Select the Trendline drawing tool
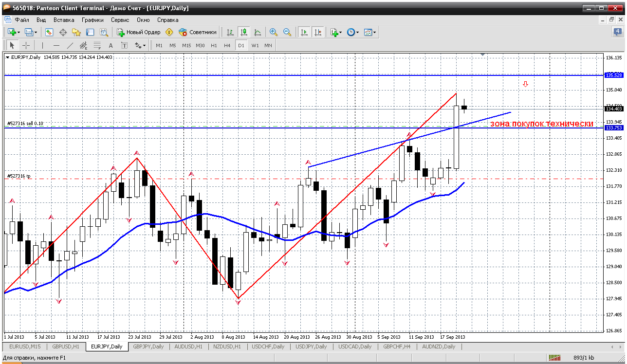Screen dimensions: 627x364 click(x=70, y=45)
